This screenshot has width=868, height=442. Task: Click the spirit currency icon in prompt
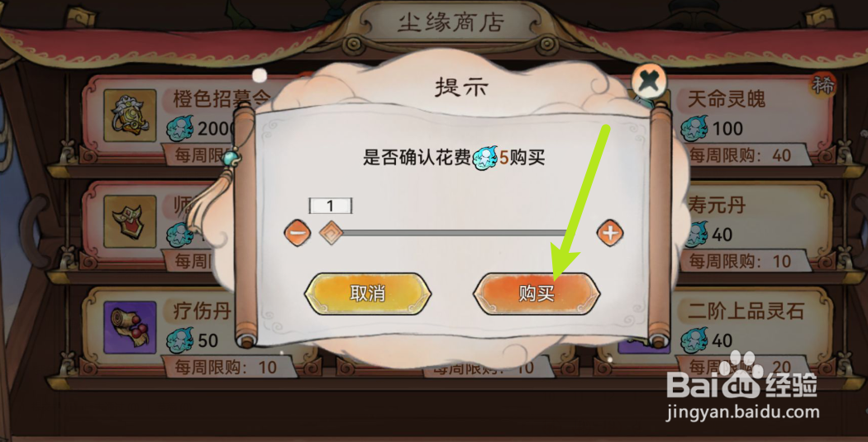point(486,159)
